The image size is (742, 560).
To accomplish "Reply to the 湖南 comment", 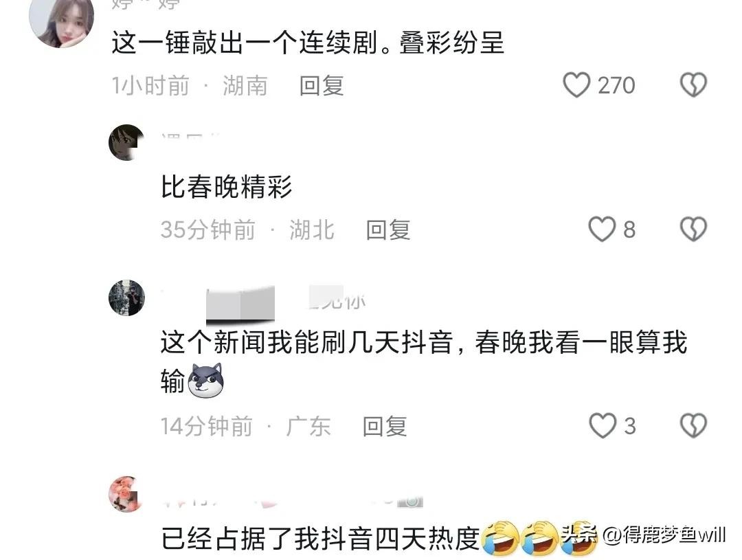I will [x=322, y=86].
